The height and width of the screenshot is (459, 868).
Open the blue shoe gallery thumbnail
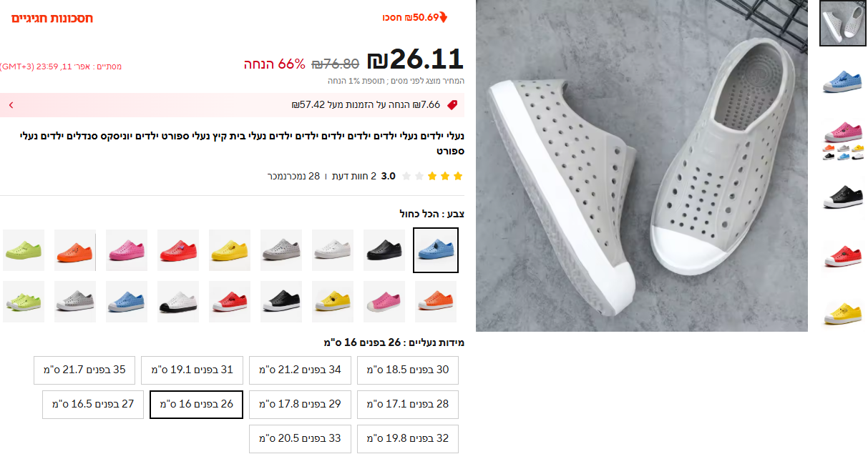coord(842,79)
